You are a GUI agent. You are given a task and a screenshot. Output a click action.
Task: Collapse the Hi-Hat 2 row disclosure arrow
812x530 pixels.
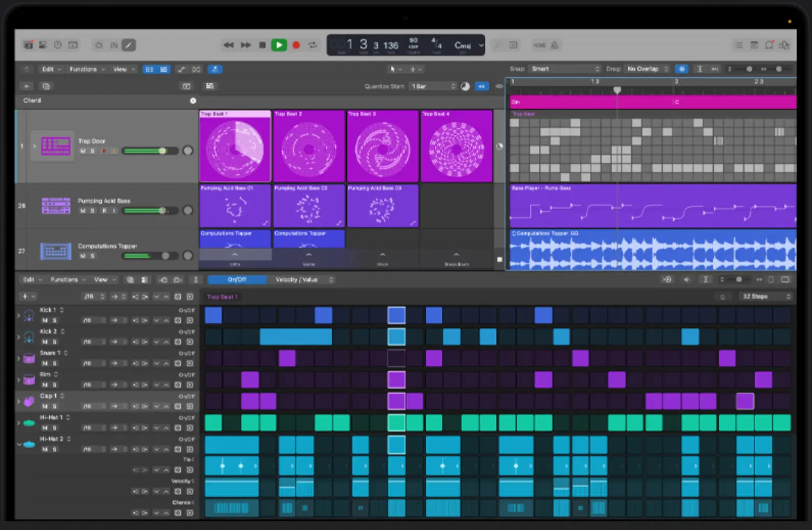click(x=19, y=444)
